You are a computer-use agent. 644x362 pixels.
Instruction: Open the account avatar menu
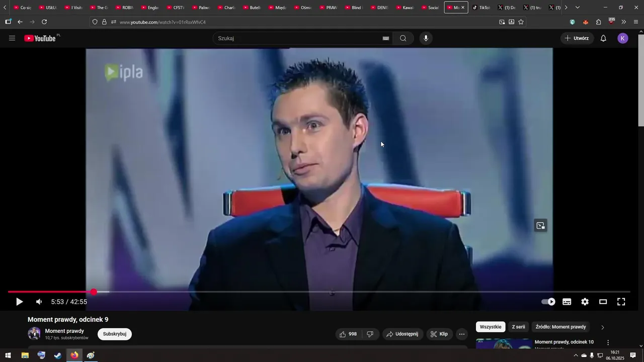point(623,38)
